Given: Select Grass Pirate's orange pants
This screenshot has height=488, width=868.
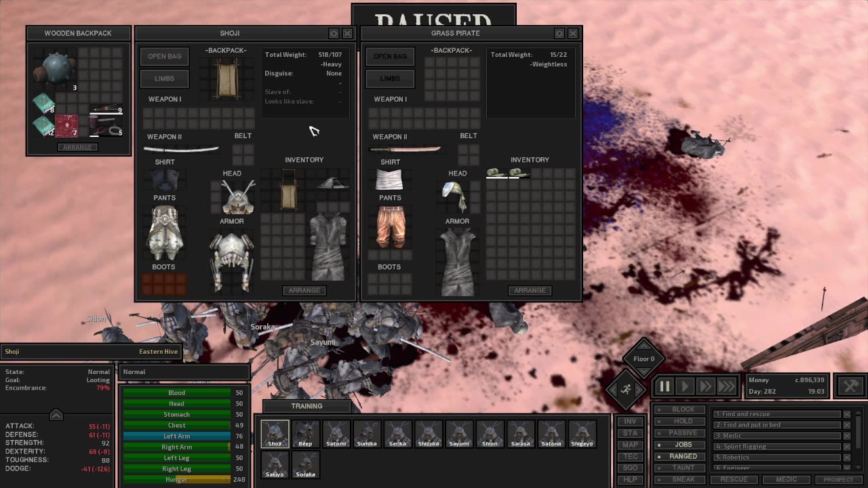Looking at the screenshot, I should click(391, 227).
